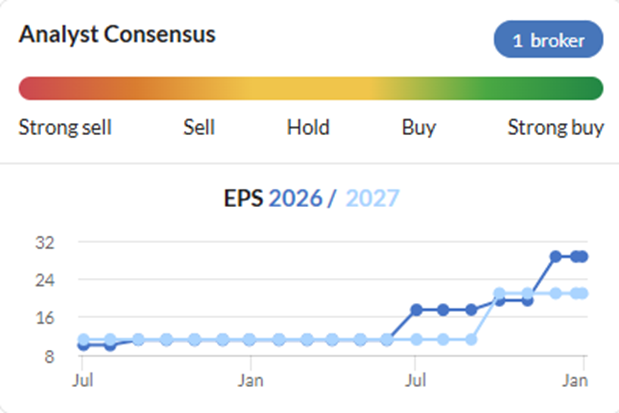Click the Strong buy label
Viewport: 619px width, 413px height.
(x=555, y=128)
